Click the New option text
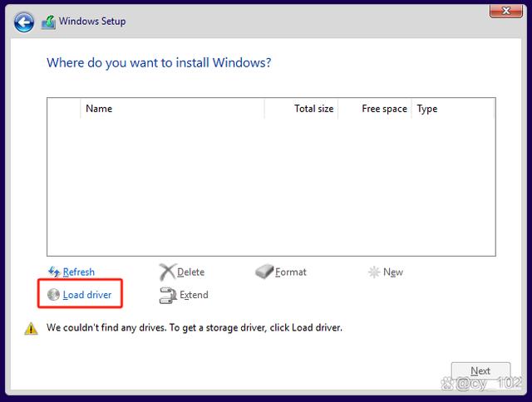532x402 pixels. [393, 272]
